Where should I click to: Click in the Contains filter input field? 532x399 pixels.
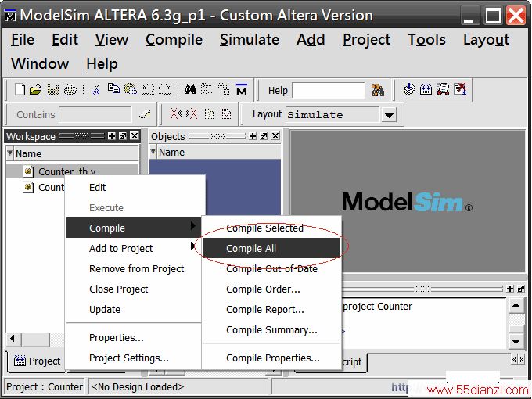click(95, 114)
